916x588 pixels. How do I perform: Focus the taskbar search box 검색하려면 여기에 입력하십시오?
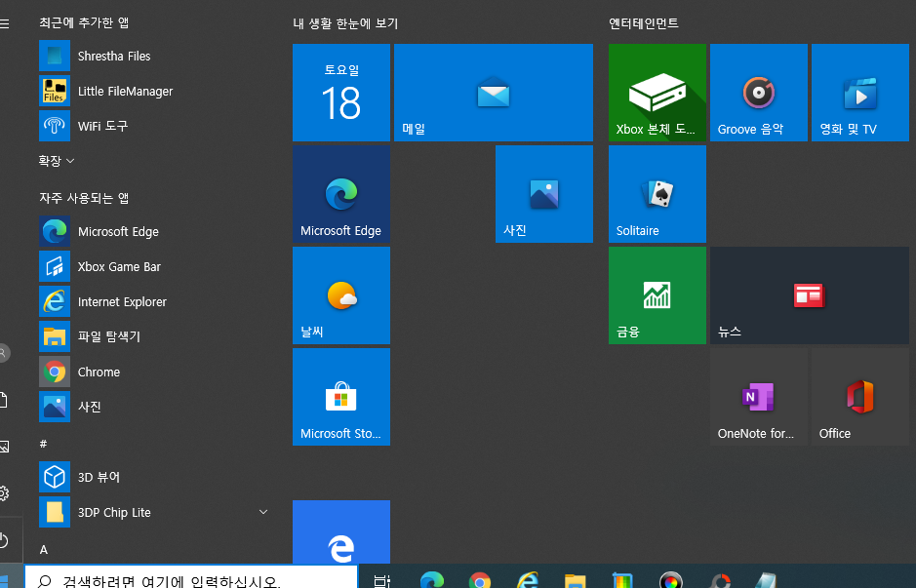pos(191,577)
